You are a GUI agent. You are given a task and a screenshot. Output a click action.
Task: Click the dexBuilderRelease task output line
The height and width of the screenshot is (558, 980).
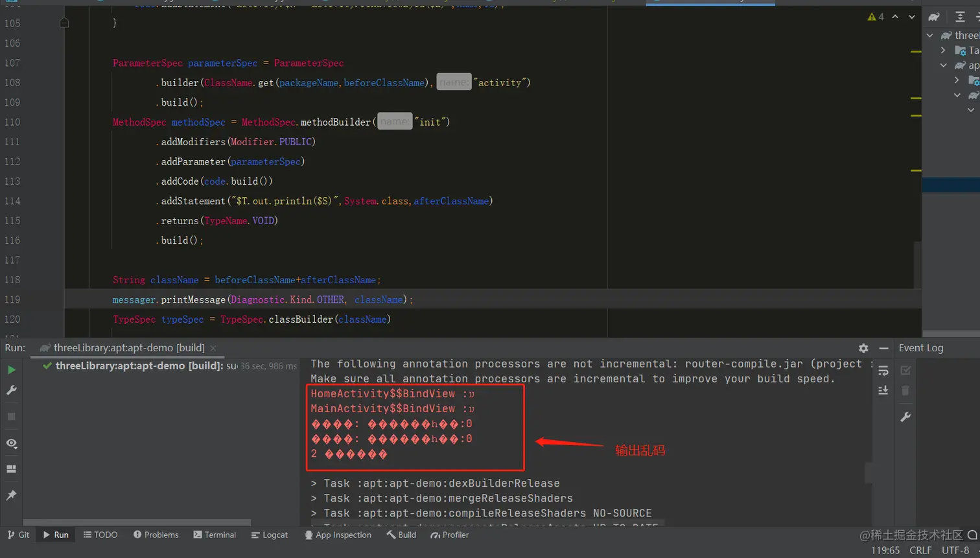pos(435,483)
